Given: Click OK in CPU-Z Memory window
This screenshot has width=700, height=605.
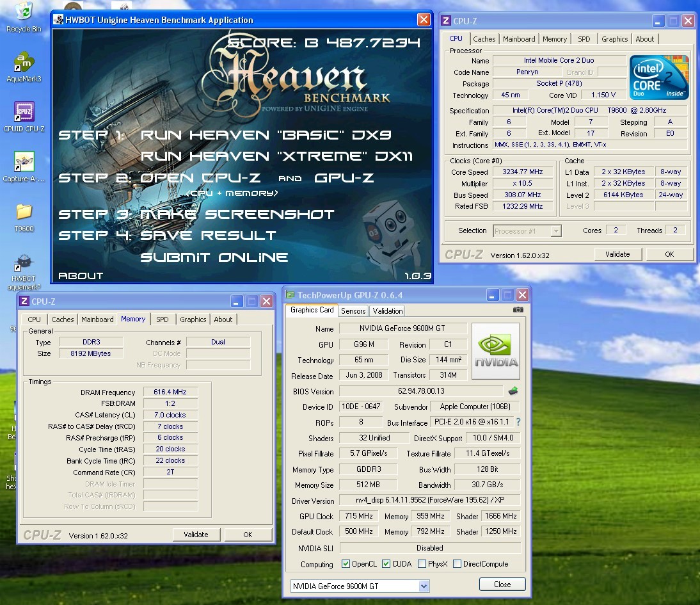Looking at the screenshot, I should (248, 535).
